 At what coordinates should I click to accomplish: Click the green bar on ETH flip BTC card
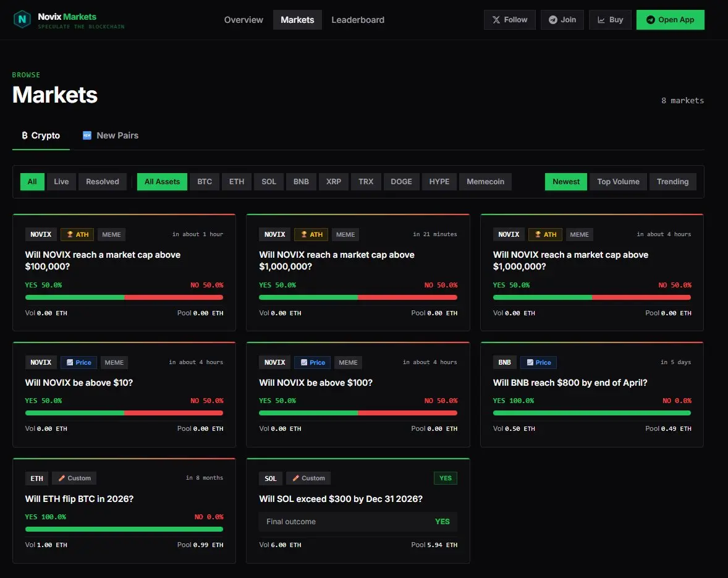pos(124,529)
